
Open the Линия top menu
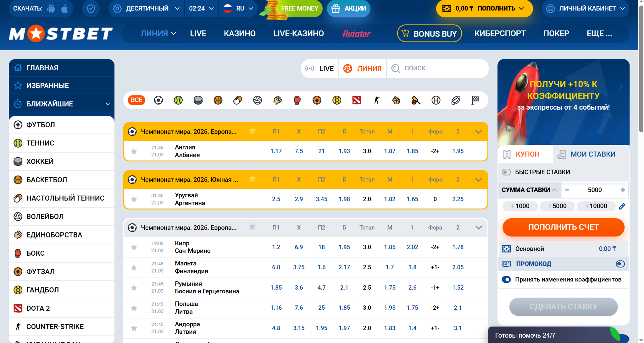[158, 34]
